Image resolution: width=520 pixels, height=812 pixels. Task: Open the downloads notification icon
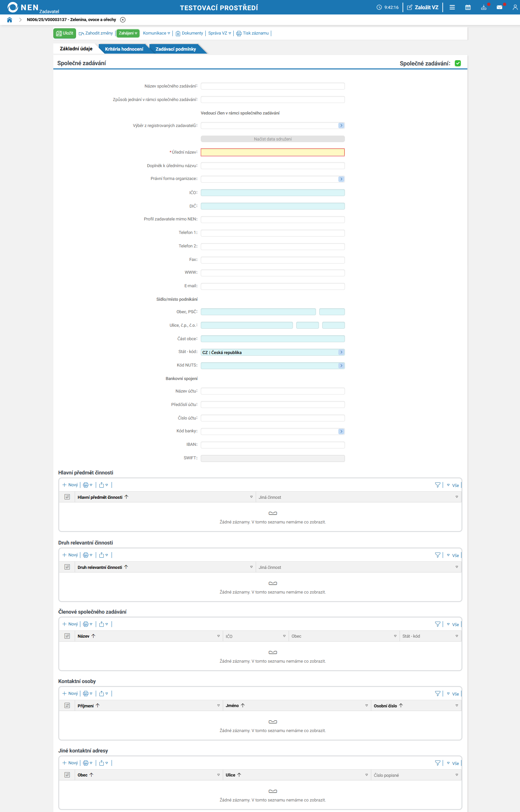(483, 8)
